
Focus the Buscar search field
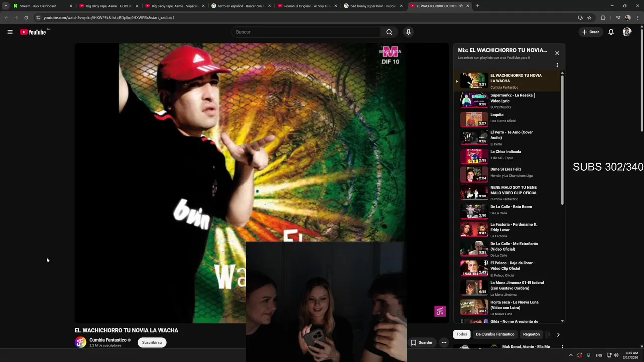(306, 32)
